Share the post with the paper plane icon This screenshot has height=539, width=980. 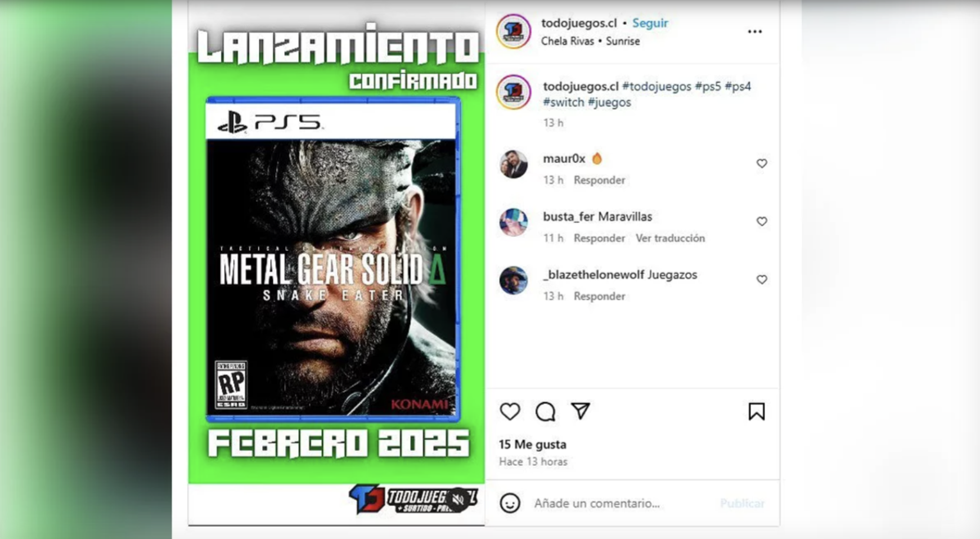click(x=581, y=411)
